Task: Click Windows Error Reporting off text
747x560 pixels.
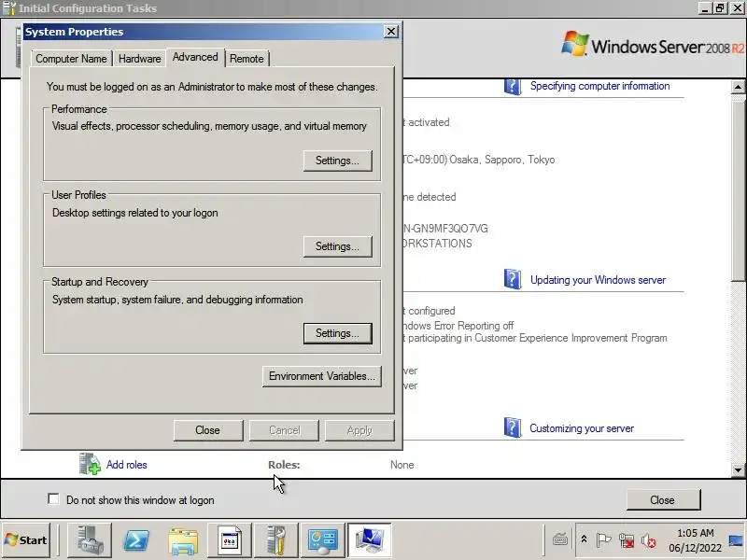Action: click(x=458, y=326)
